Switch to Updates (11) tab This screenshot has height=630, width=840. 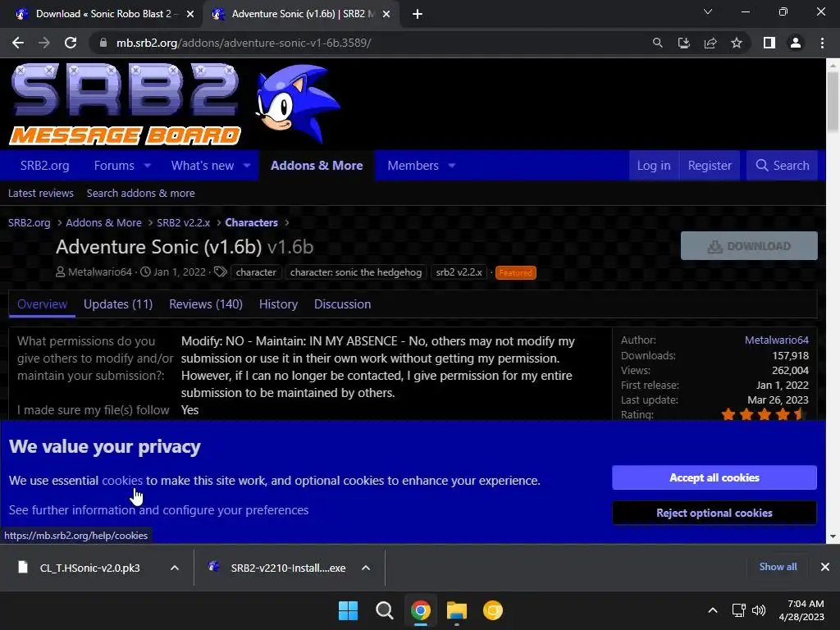pos(118,304)
